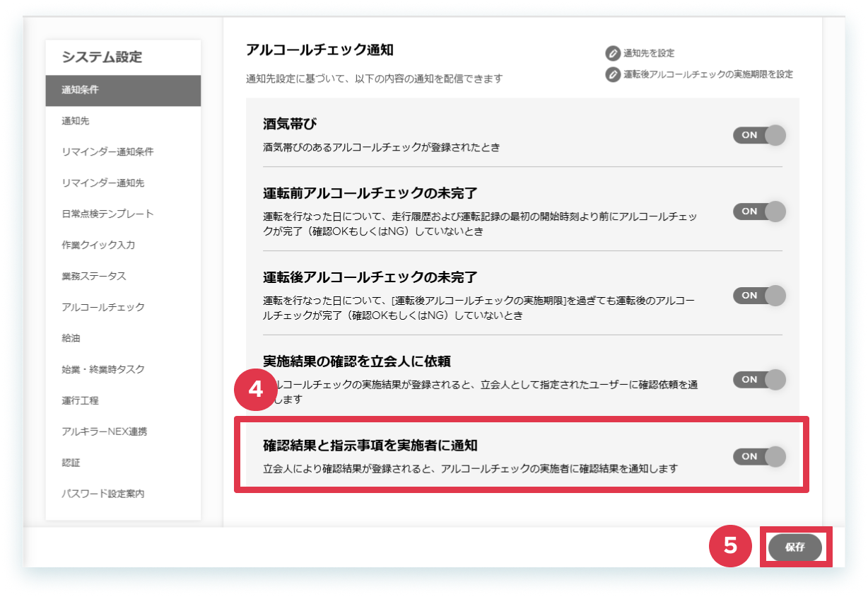Click 運転後アルコールチェックの実施期限を設定 link
Image resolution: width=868 pixels, height=597 pixels.
tap(708, 74)
